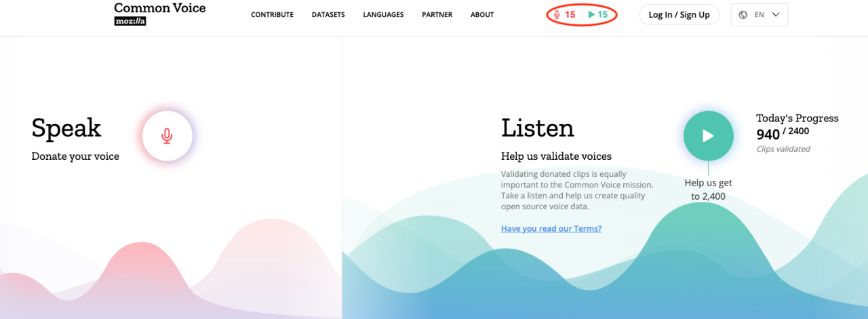Start validating with the green Listen play button
The width and height of the screenshot is (868, 319).
(708, 136)
